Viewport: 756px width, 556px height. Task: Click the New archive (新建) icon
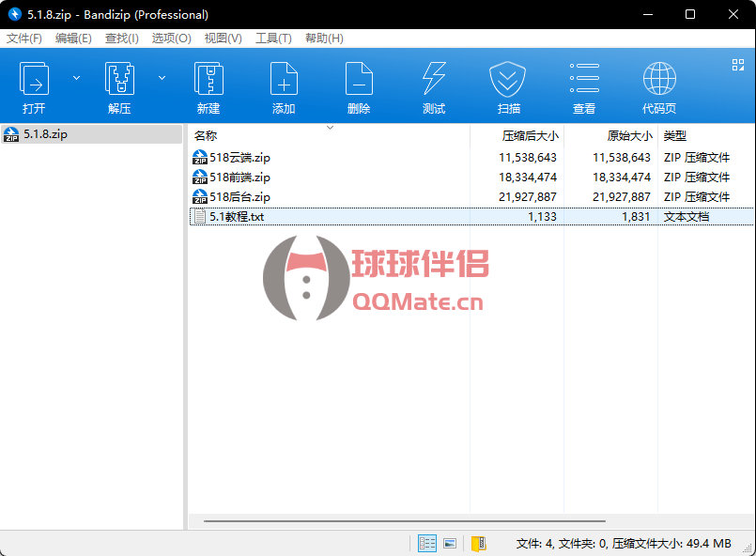pyautogui.click(x=208, y=79)
